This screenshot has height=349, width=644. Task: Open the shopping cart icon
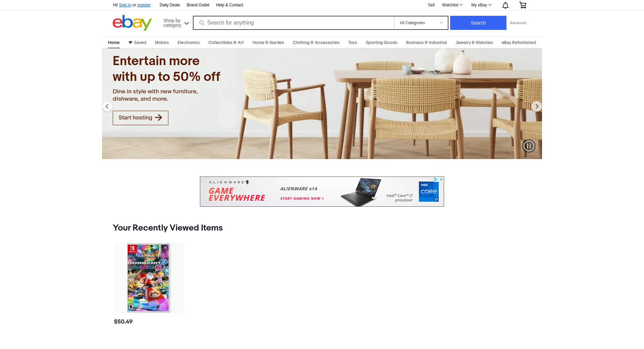(523, 5)
